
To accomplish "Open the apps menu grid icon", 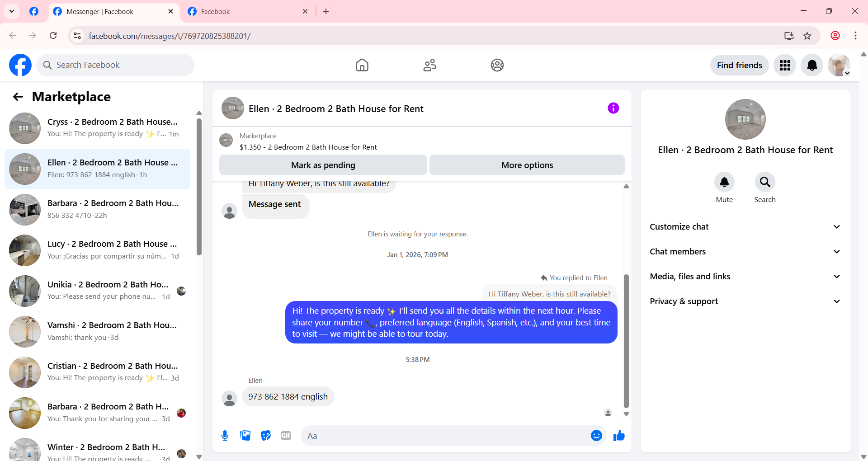I will point(785,66).
